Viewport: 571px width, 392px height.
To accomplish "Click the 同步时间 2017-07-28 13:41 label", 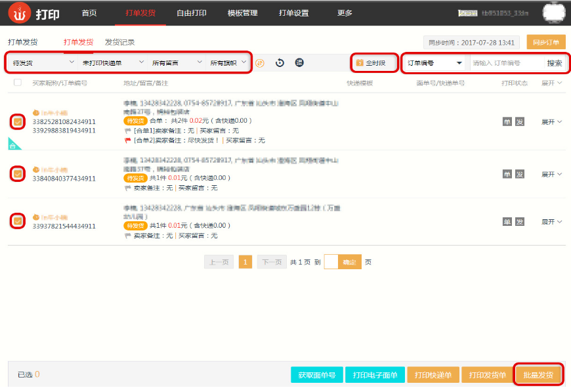I will click(471, 43).
